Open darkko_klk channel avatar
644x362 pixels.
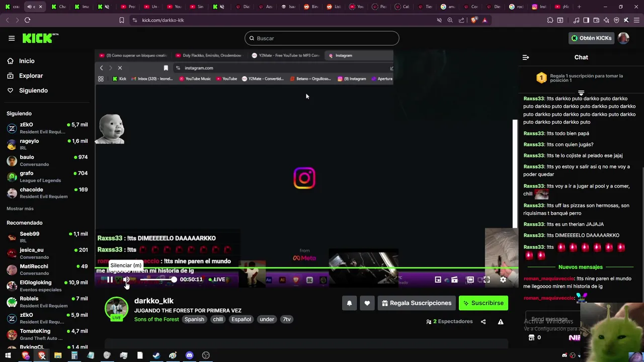116,309
